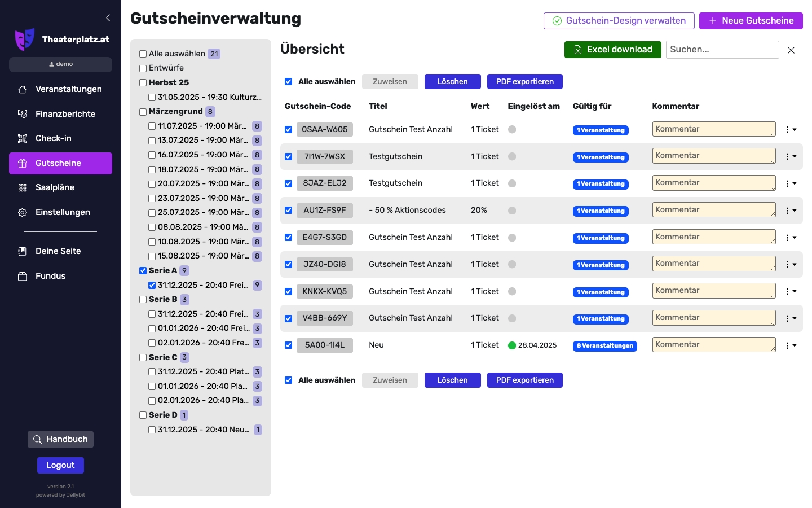The width and height of the screenshot is (812, 508).
Task: Click the Finanzberichte sidebar icon
Action: [23, 114]
